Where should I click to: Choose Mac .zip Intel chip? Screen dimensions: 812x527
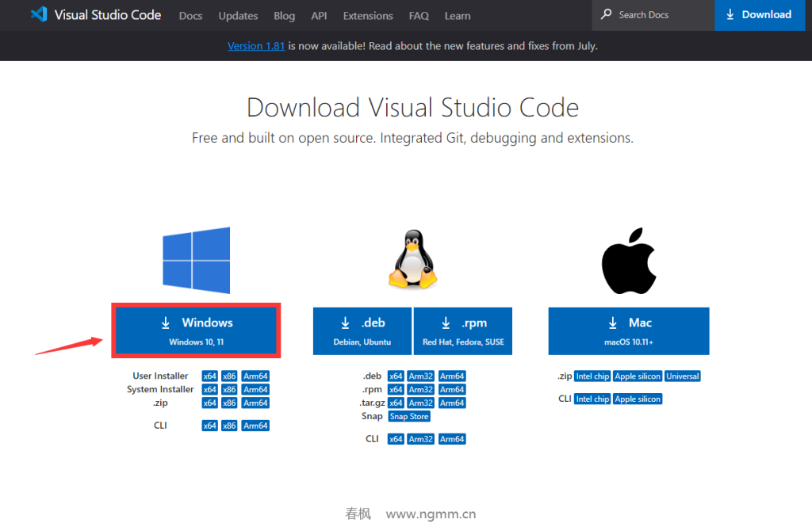(592, 376)
